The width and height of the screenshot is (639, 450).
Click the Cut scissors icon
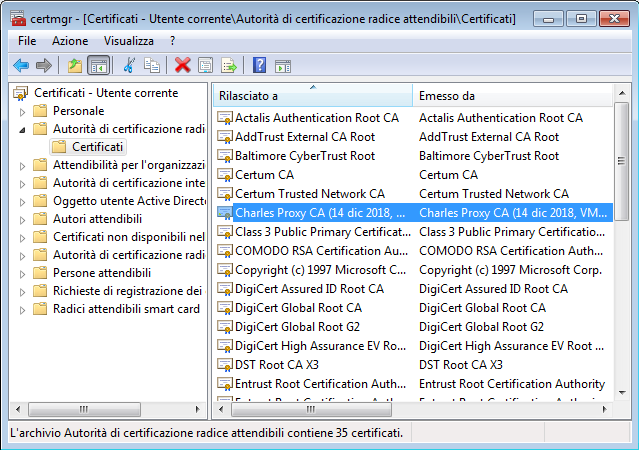(129, 65)
